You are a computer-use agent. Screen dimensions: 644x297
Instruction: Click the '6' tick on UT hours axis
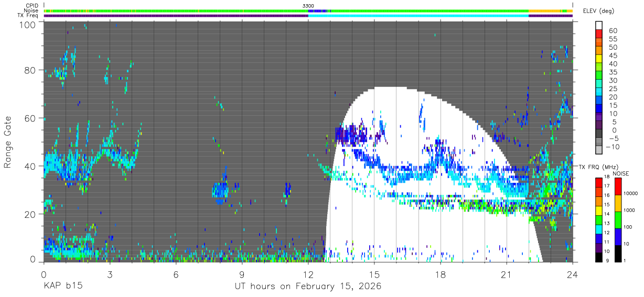(176, 274)
